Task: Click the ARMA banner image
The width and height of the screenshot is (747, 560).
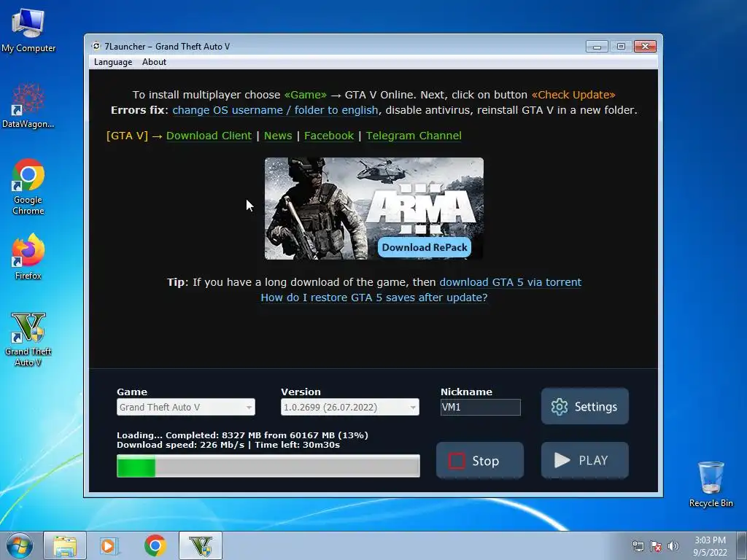Action: tap(374, 209)
